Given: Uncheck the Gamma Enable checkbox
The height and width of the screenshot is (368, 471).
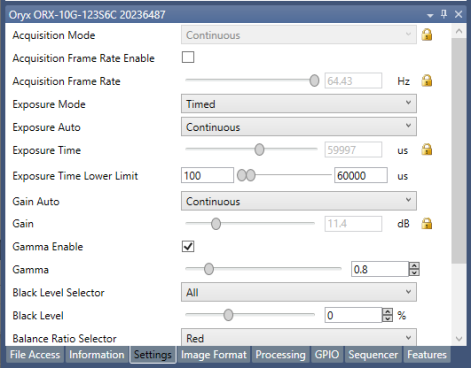Looking at the screenshot, I should pos(188,246).
